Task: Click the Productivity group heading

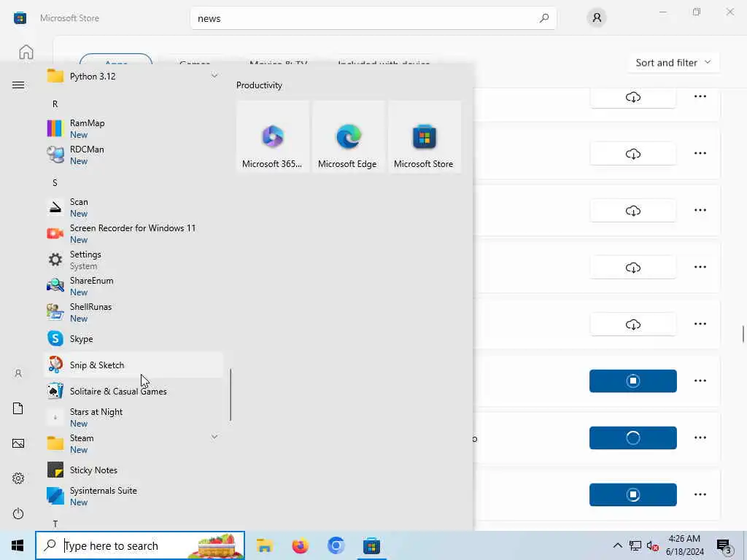Action: tap(259, 85)
